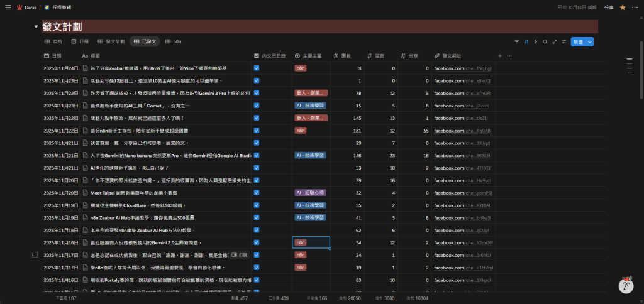This screenshot has height=304, width=644.
Task: Click the red n8n tag in the selected cell
Action: click(x=301, y=242)
